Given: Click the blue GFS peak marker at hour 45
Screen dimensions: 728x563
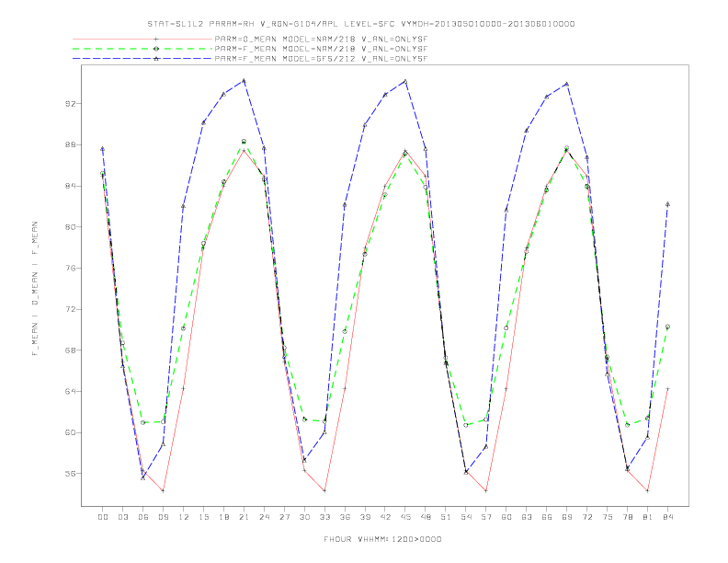Looking at the screenshot, I should [x=405, y=81].
